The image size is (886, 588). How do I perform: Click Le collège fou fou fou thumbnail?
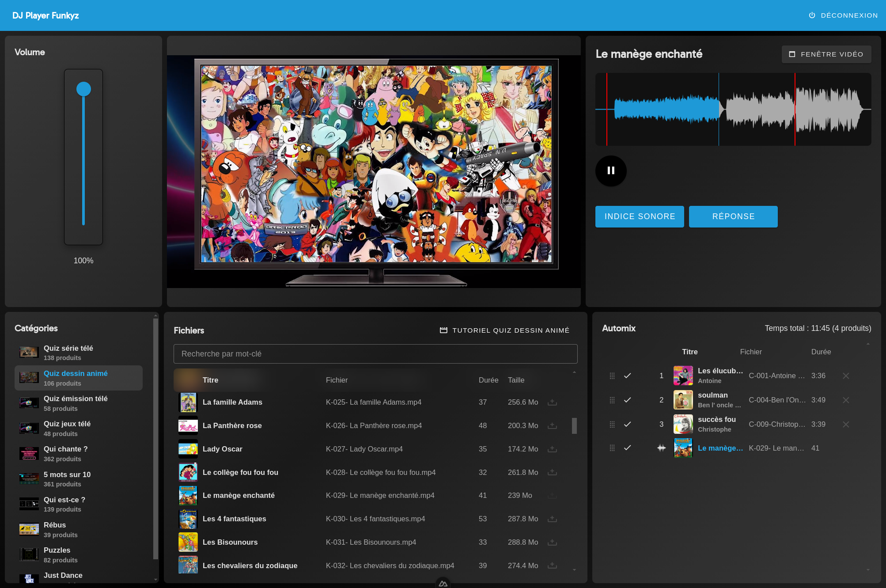point(188,472)
